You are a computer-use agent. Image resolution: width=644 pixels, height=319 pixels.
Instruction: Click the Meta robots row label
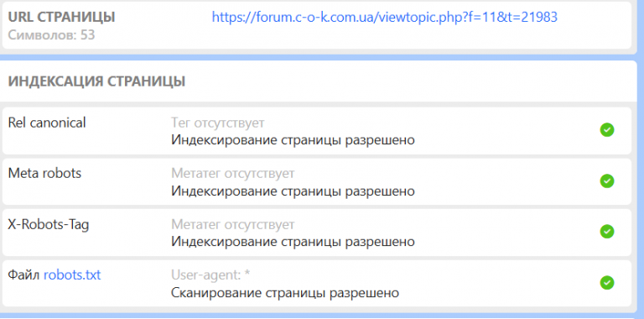point(44,173)
